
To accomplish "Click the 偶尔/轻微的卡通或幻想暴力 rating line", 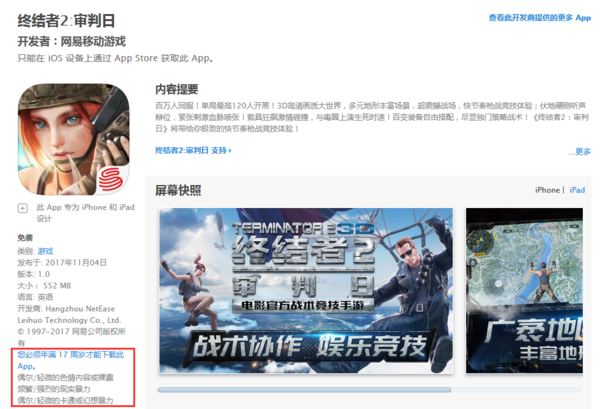I will pyautogui.click(x=65, y=401).
